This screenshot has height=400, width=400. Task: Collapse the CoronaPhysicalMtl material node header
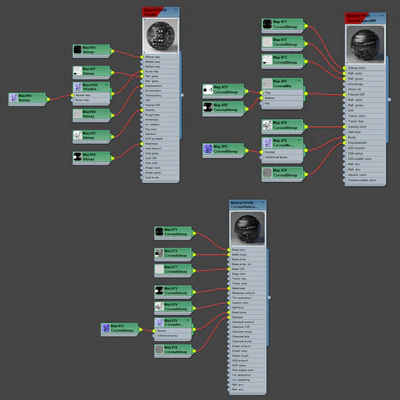[262, 202]
